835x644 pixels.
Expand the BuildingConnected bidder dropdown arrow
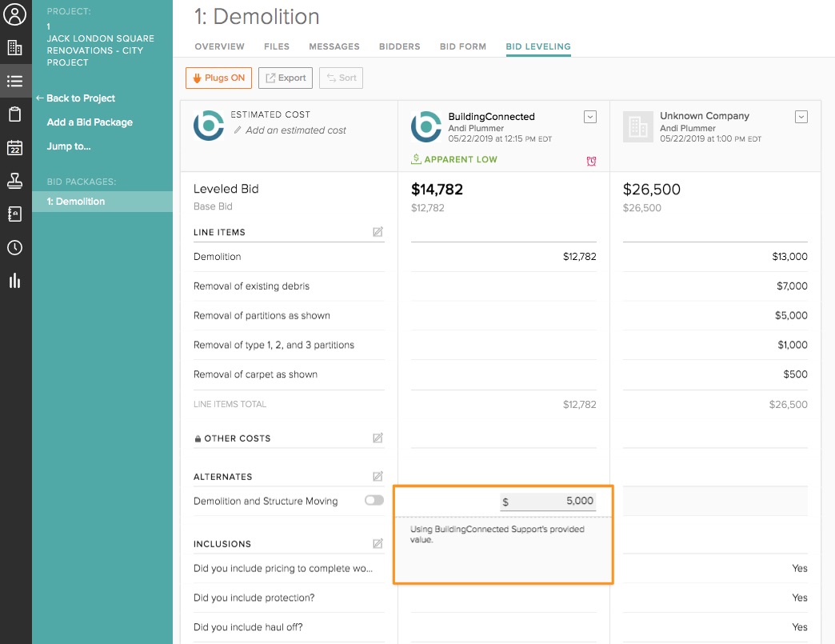(590, 117)
